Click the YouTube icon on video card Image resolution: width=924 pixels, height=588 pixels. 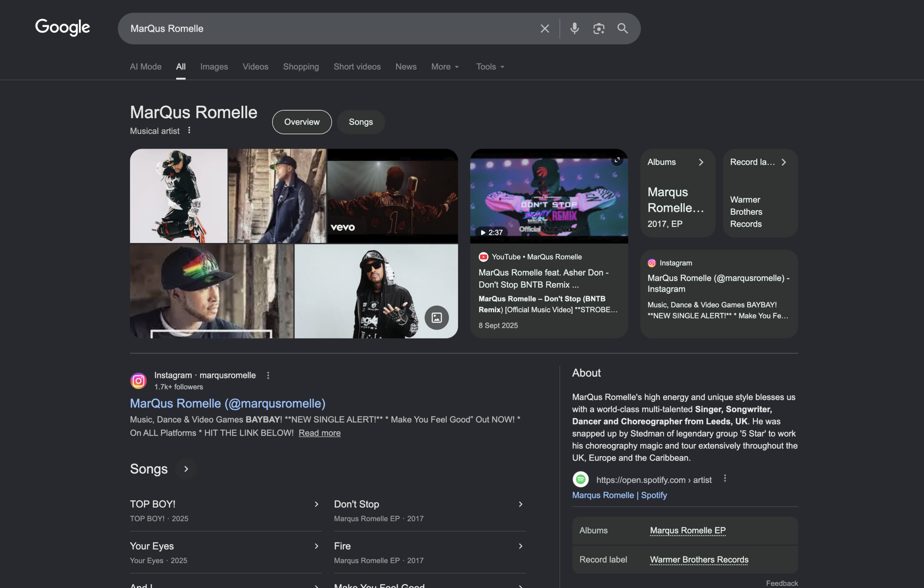[484, 257]
